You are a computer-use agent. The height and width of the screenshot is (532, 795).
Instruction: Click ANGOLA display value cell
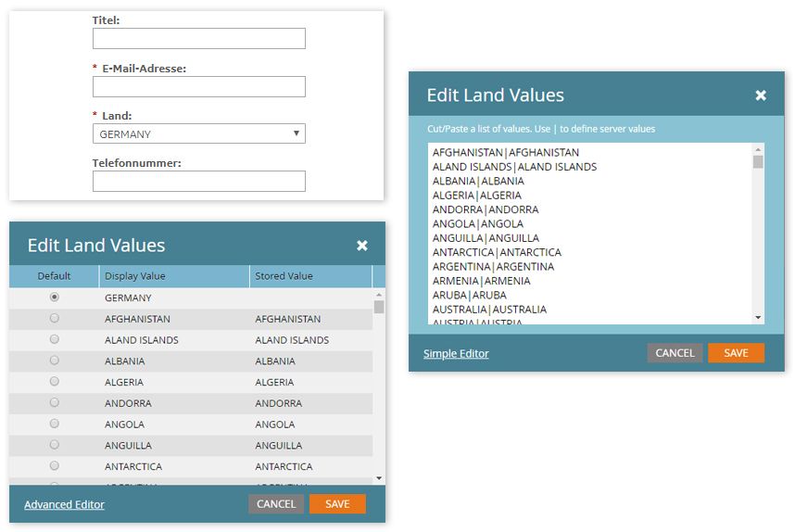point(174,424)
